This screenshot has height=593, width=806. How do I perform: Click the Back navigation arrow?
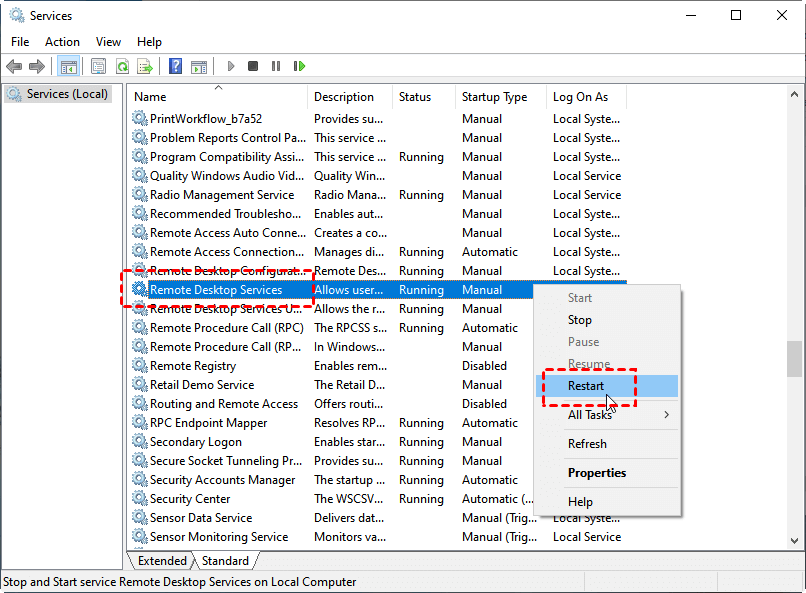pyautogui.click(x=13, y=66)
